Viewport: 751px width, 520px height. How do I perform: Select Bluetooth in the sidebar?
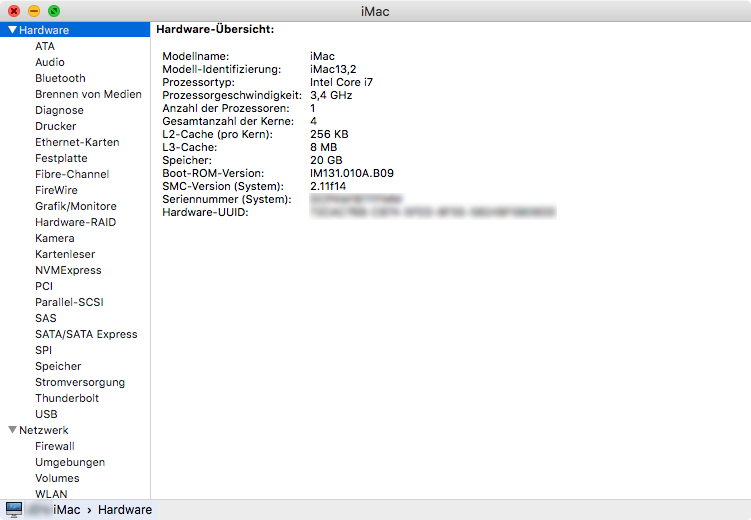[x=60, y=78]
